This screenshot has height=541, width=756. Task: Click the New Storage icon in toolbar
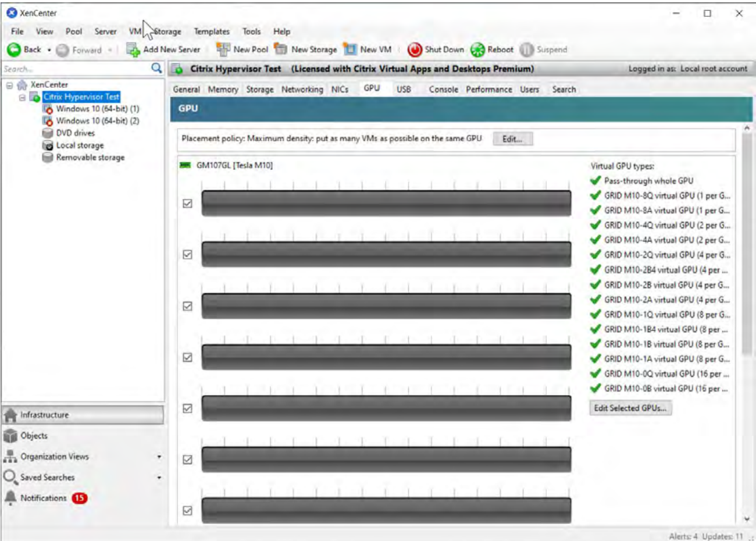click(281, 49)
